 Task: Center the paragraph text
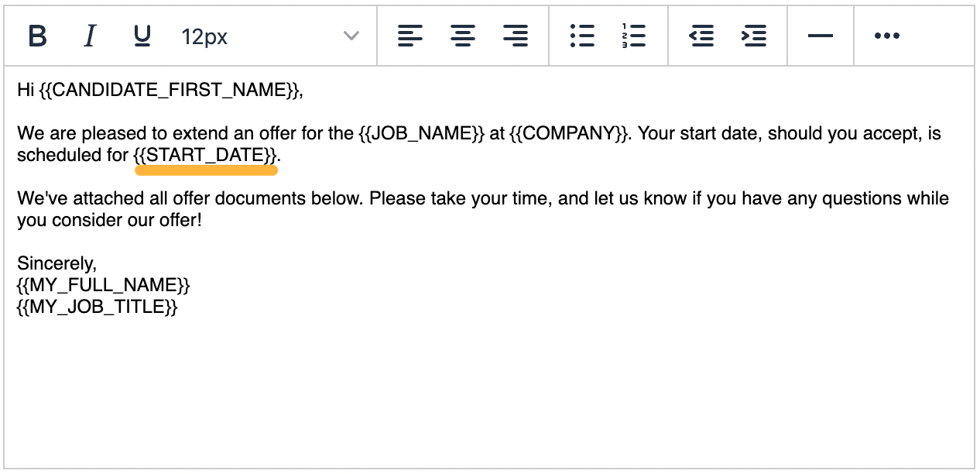coord(463,36)
